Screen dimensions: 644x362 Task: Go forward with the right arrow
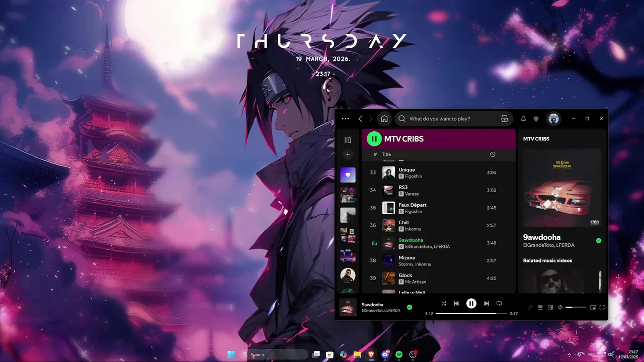(371, 119)
